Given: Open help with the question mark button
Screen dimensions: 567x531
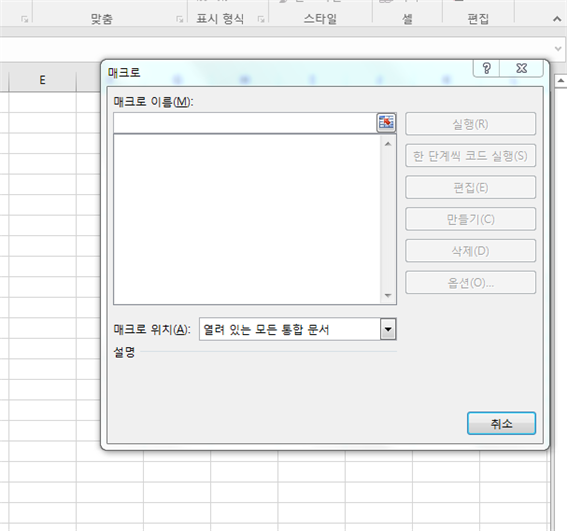Looking at the screenshot, I should tap(486, 68).
